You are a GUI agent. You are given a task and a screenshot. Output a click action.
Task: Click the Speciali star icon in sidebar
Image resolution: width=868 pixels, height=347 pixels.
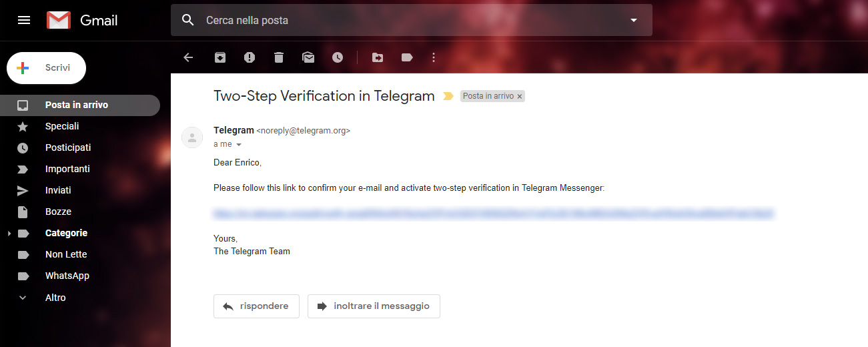(23, 126)
